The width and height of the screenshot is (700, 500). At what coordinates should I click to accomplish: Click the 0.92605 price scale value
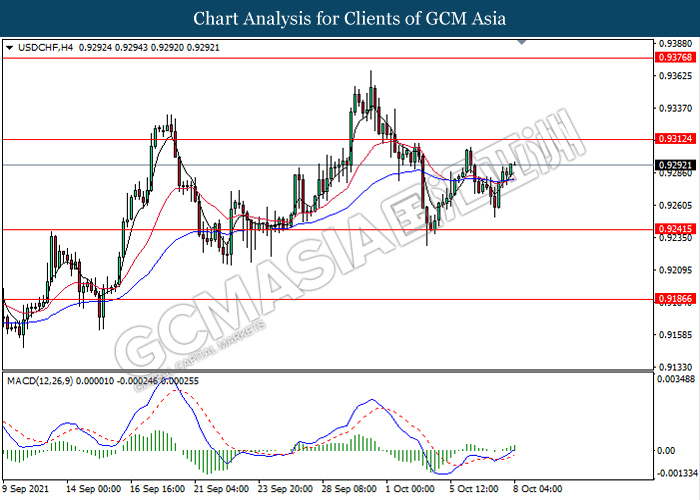coord(676,205)
